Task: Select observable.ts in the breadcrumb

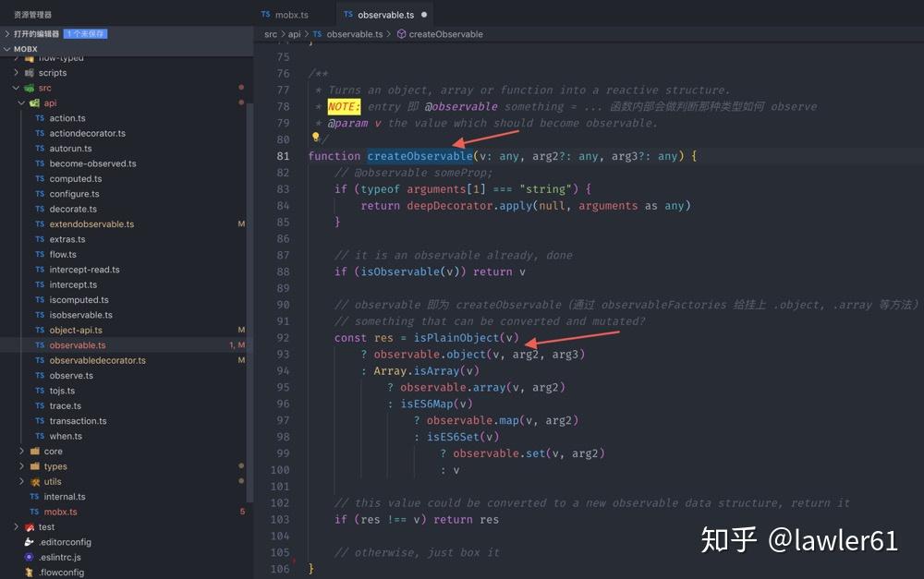Action: point(355,34)
